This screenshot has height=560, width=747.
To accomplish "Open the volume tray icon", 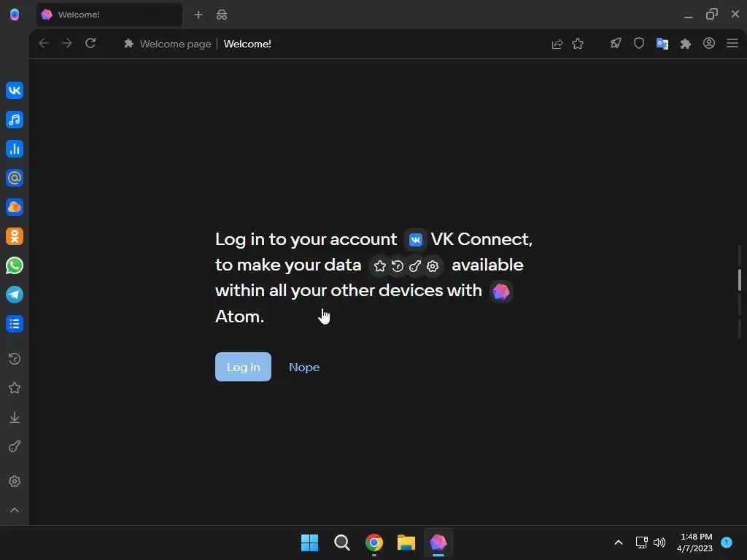I will pyautogui.click(x=659, y=542).
